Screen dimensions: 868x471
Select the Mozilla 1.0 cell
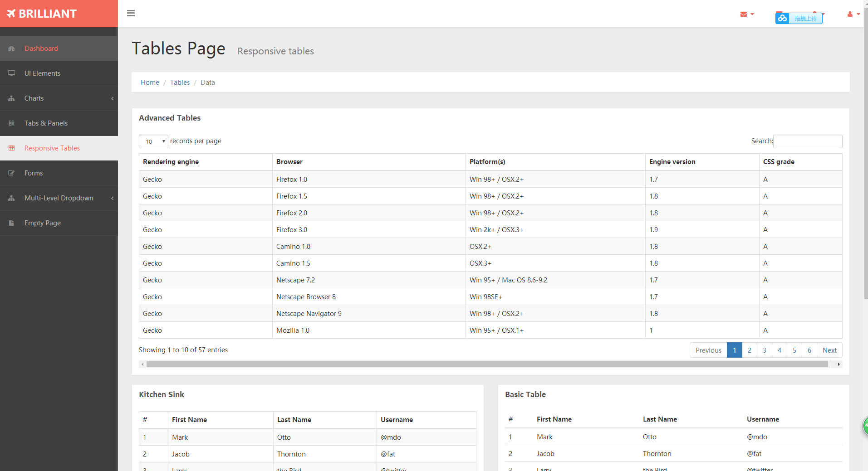[x=369, y=330]
